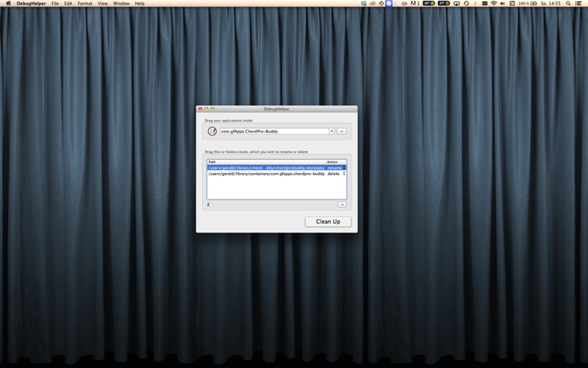The image size is (588, 368).
Task: Open the Format menu
Action: pyautogui.click(x=85, y=4)
